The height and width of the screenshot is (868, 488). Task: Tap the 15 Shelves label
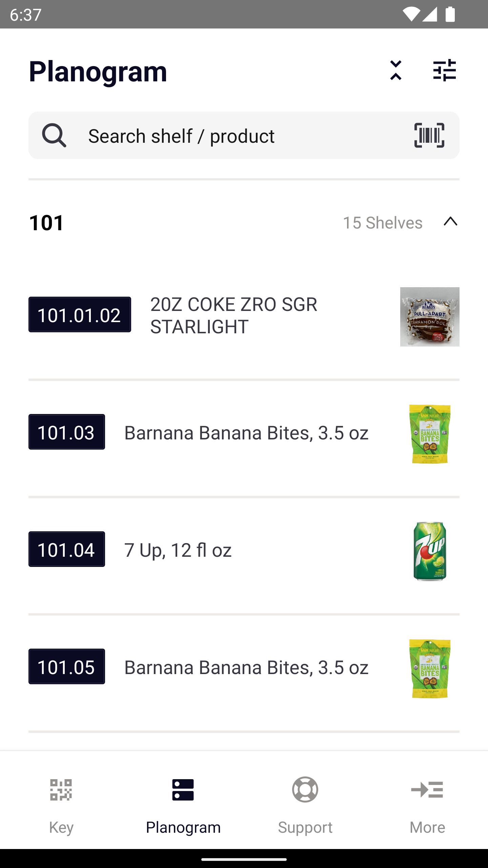pos(383,223)
